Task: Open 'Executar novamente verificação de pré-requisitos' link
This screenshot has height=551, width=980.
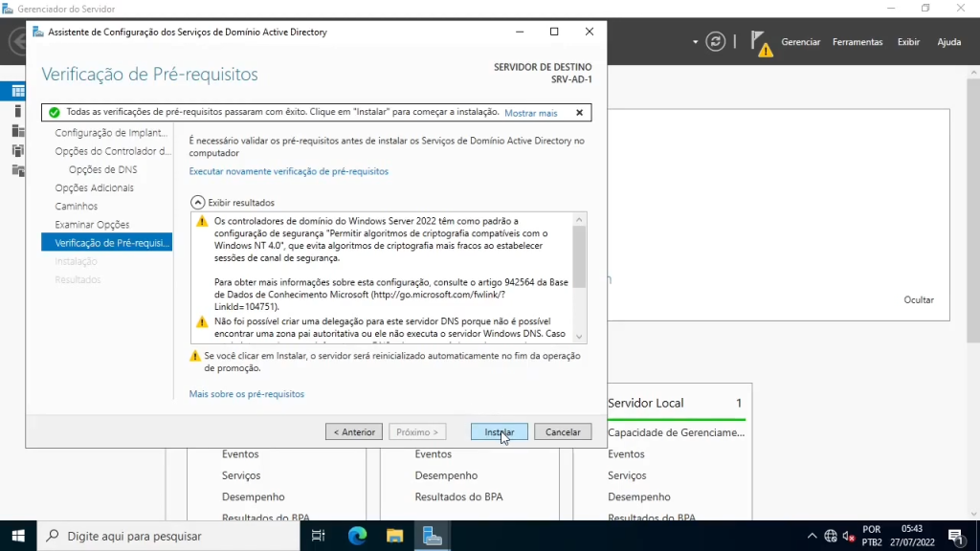Action: [x=289, y=171]
